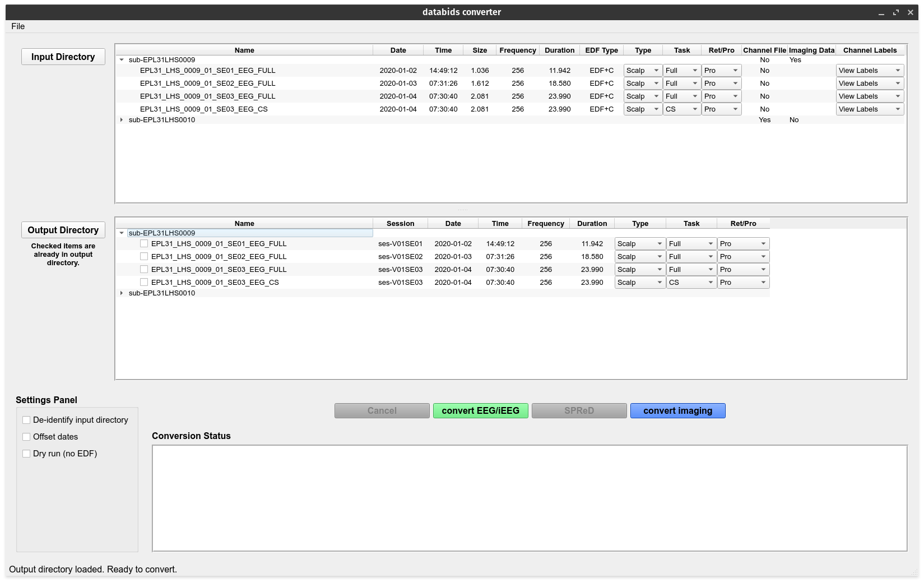The width and height of the screenshot is (924, 582).
Task: Click the Conversion Status text area
Action: [x=530, y=498]
